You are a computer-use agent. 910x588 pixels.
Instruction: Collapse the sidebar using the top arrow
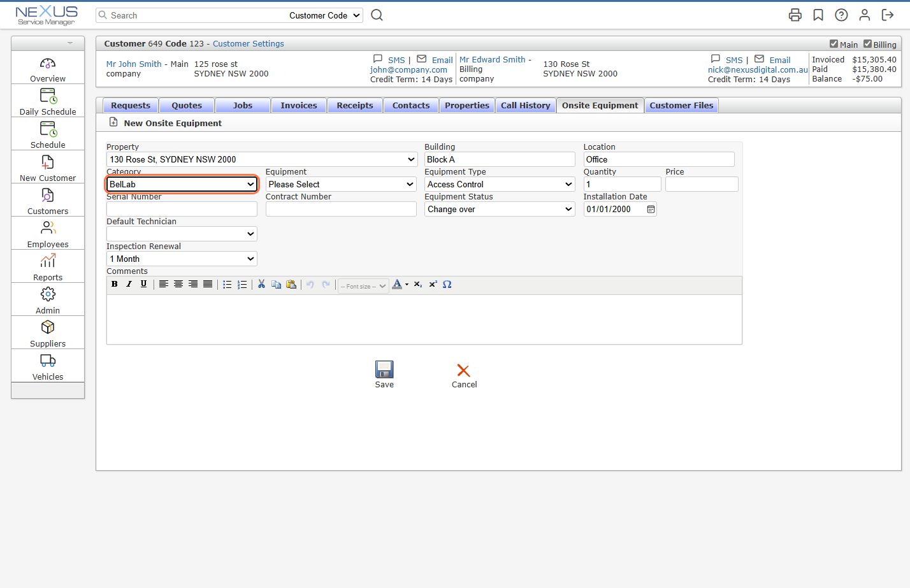coord(70,43)
